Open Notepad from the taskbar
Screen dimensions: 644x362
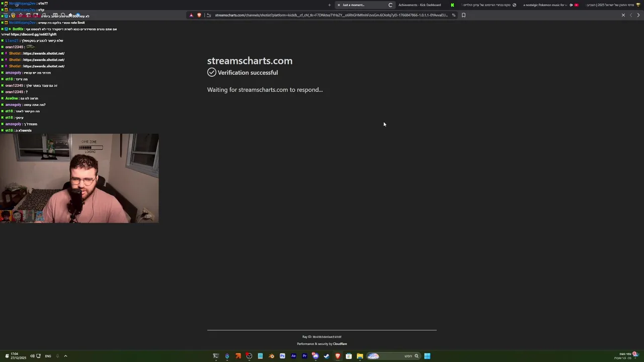point(260,356)
